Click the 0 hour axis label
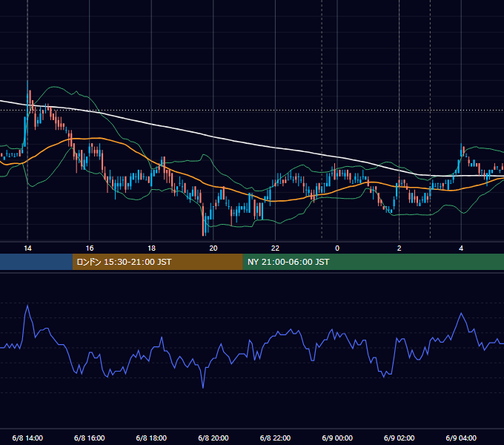Image resolution: width=504 pixels, height=445 pixels. 337,248
